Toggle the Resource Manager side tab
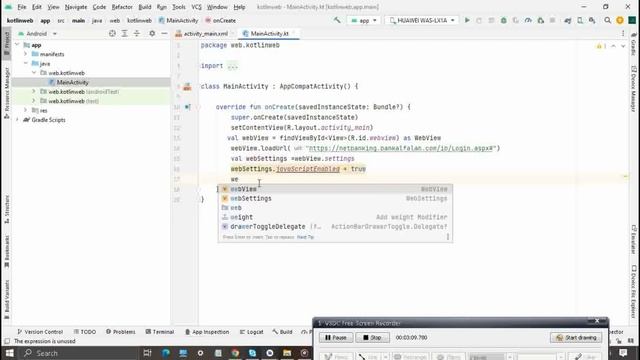 click(7, 93)
